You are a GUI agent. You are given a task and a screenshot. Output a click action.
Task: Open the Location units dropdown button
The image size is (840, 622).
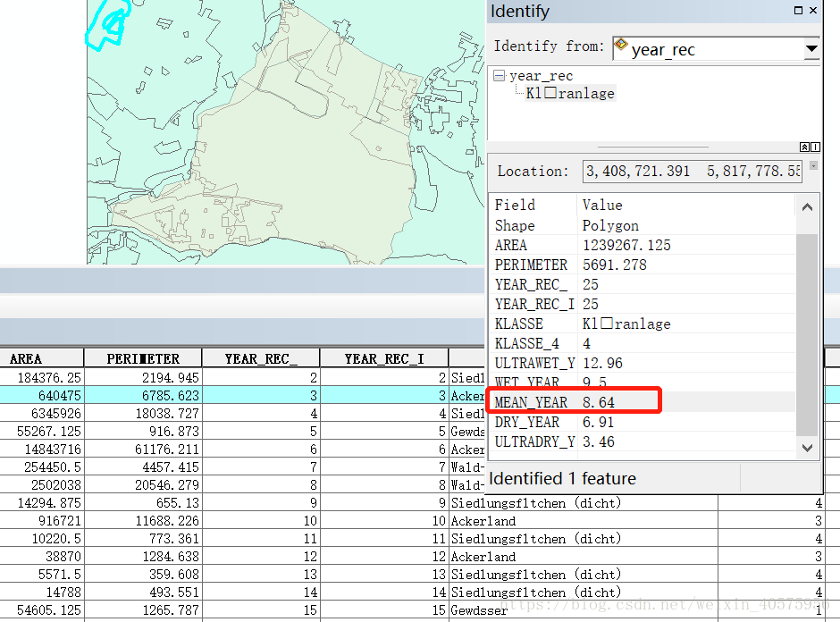[813, 166]
